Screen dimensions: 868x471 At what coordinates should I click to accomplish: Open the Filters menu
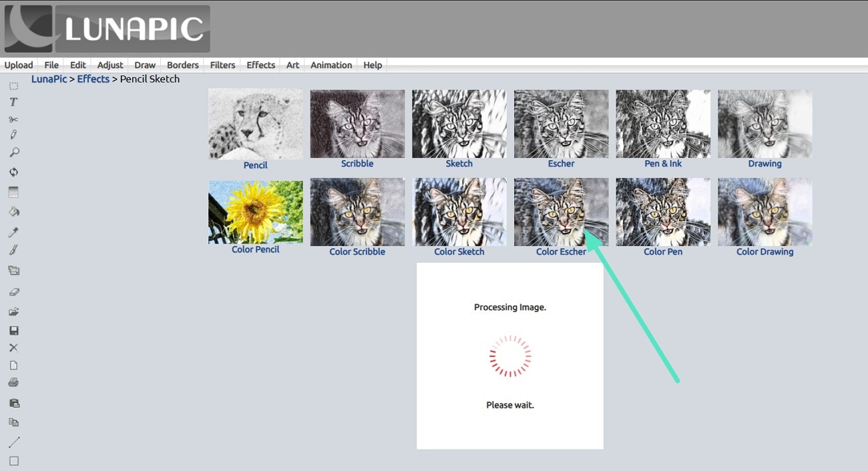point(222,65)
